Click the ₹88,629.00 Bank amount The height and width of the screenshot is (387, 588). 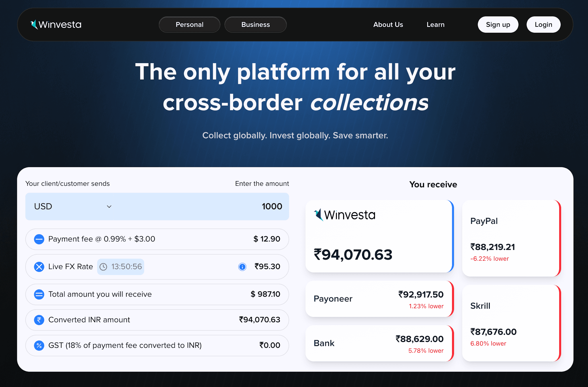[x=419, y=339]
